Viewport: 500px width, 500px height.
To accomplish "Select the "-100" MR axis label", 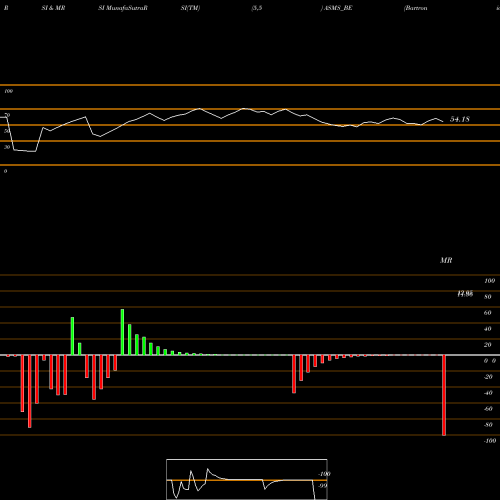I will pos(490,441).
